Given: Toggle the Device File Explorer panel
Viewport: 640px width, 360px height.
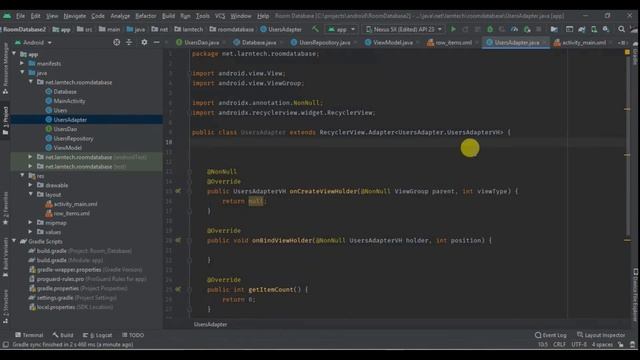Looking at the screenshot, I should [636, 295].
